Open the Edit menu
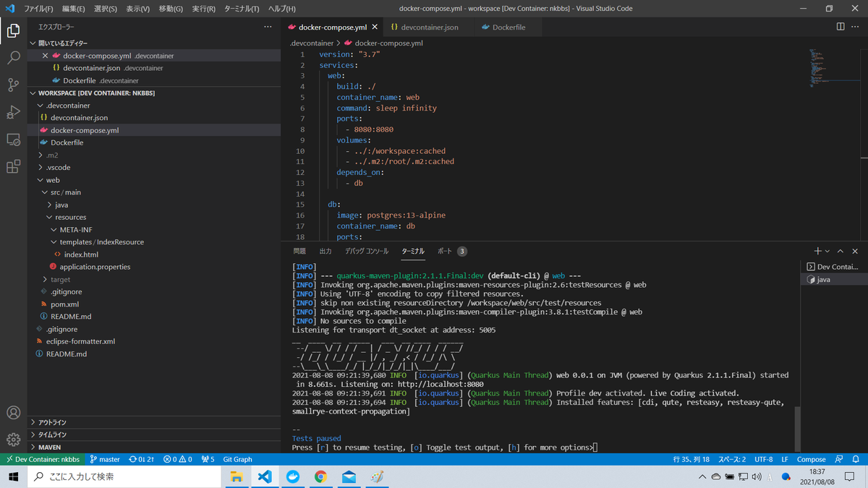868x488 pixels. [x=73, y=9]
